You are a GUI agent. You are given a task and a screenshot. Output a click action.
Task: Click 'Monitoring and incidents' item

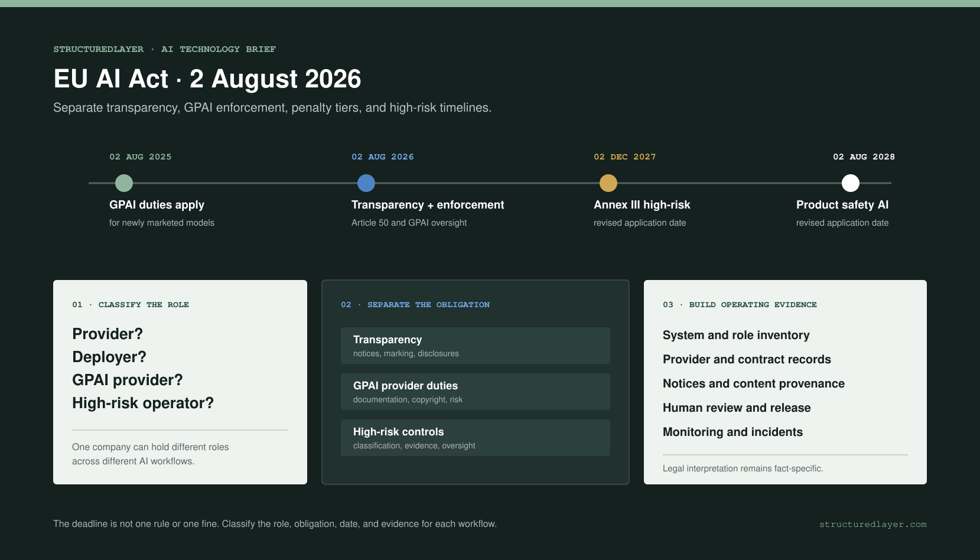click(x=732, y=432)
